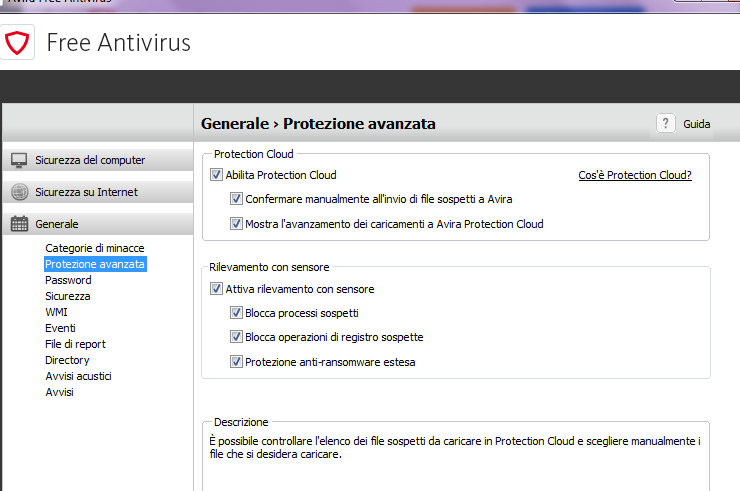This screenshot has height=491, width=740.
Task: Toggle Mostra l'avanzamento dei caricamenti checkbox
Action: pos(236,224)
